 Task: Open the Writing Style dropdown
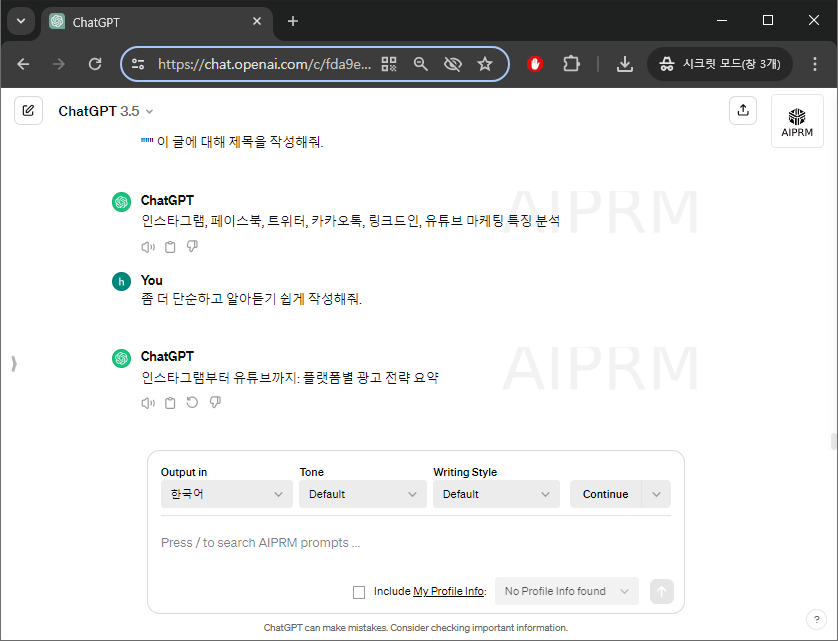pos(496,494)
